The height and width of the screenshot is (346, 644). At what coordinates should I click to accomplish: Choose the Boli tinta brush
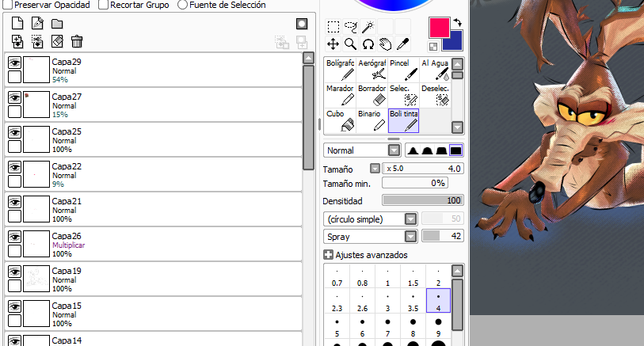click(x=404, y=120)
